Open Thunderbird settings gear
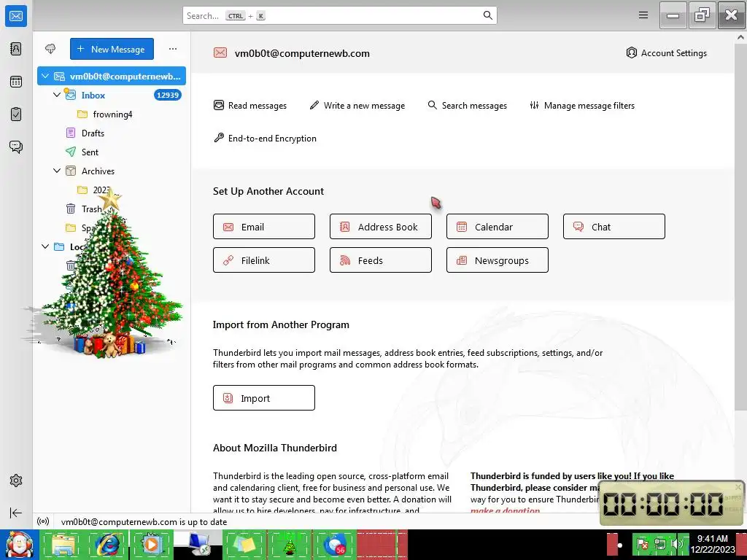Viewport: 747px width, 560px height. click(16, 481)
